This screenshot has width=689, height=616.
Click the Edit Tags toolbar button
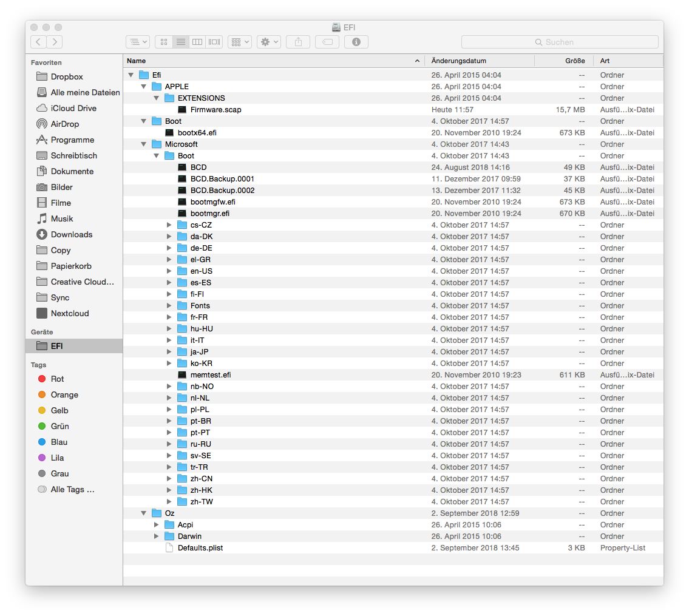[327, 42]
